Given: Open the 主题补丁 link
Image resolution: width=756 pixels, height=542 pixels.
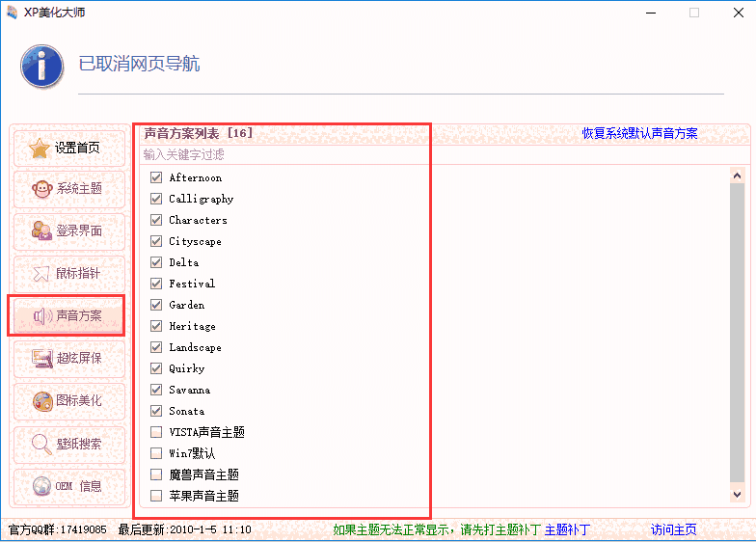Looking at the screenshot, I should tap(567, 530).
